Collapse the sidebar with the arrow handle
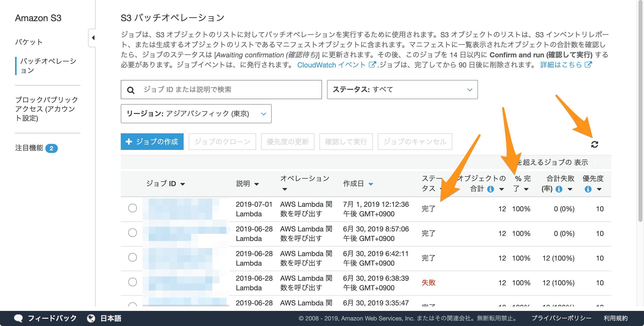This screenshot has width=644, height=326. [x=93, y=38]
